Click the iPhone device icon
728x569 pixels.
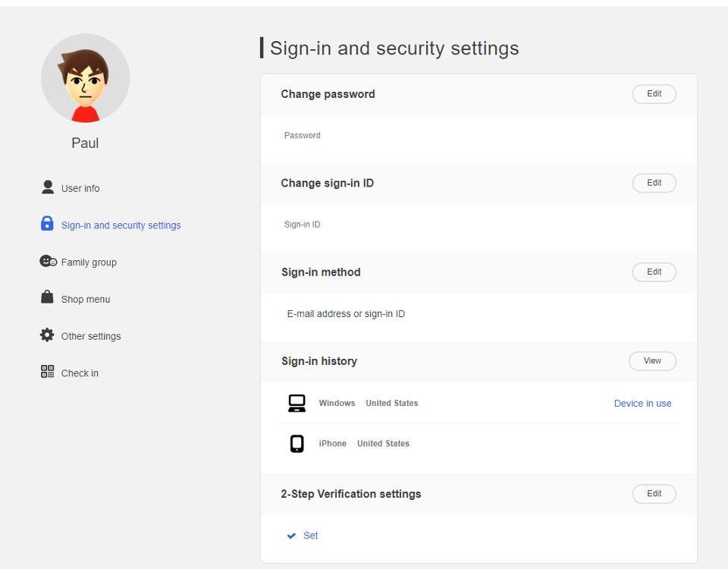click(x=297, y=444)
